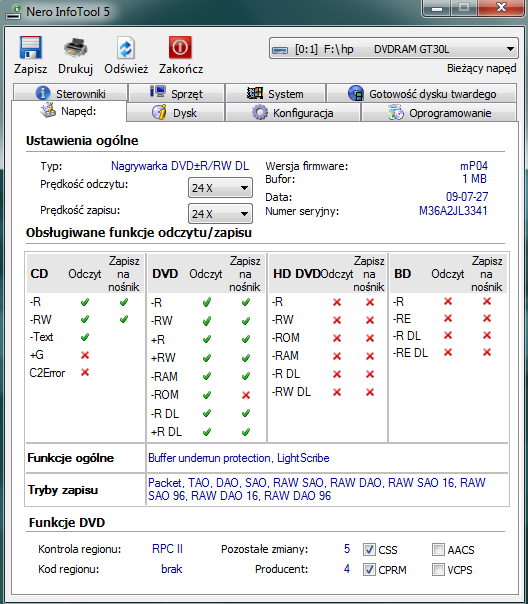
Task: Click the HD DVD -ROM read red X
Action: click(x=337, y=338)
